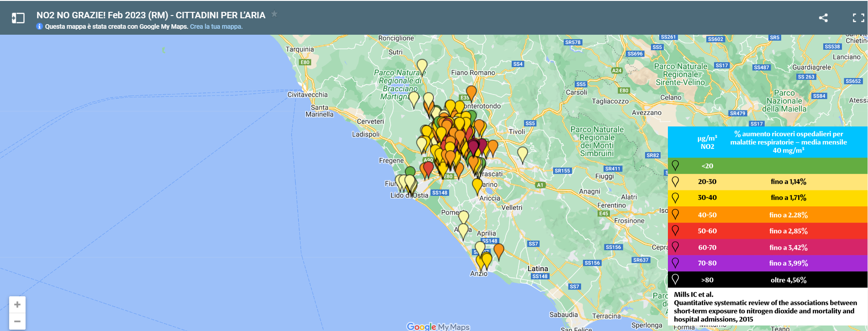Open the 'Crea la tua mappa' link

[216, 26]
